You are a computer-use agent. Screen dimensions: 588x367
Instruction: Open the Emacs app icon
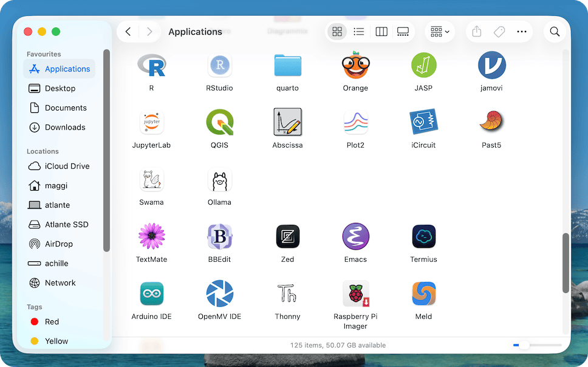[355, 237]
